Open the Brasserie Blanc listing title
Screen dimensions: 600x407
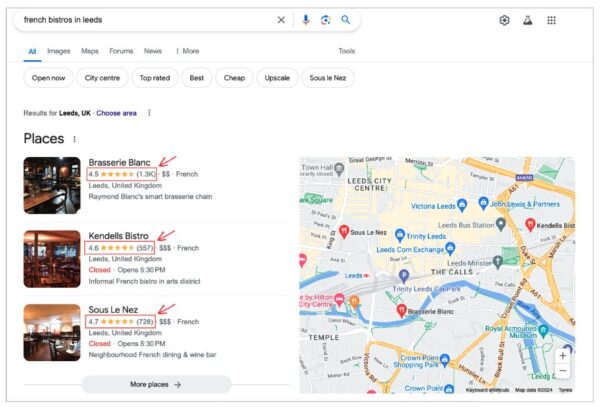119,163
